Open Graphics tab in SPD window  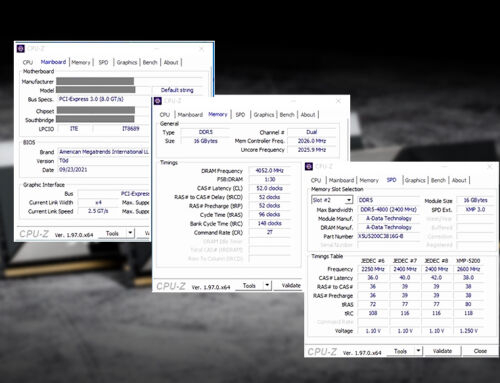tap(415, 180)
